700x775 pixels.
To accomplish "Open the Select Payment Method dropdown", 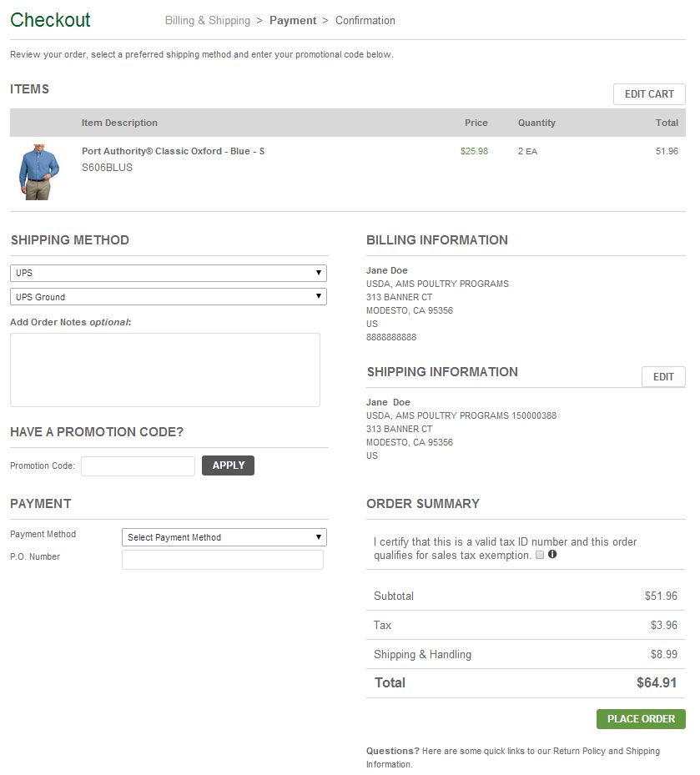I will [224, 537].
